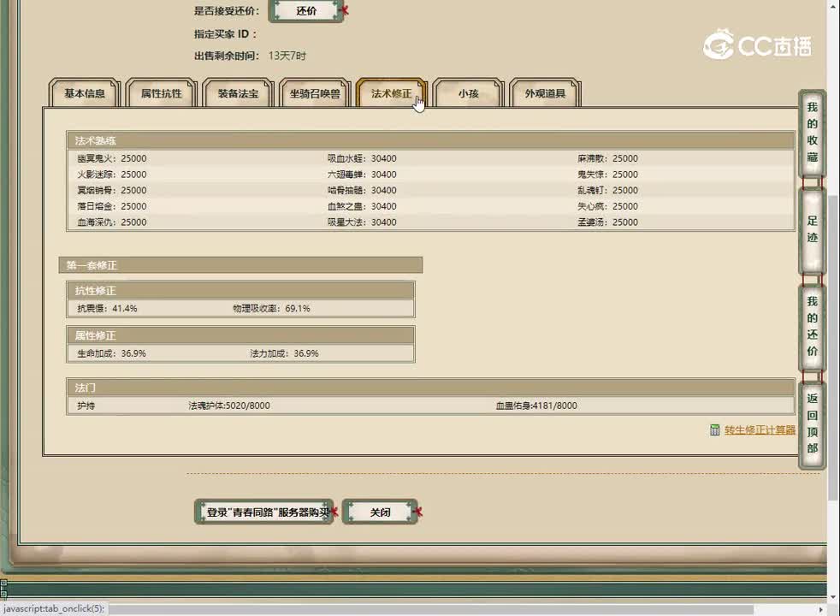Screen dimensions: 840x616
Task: Click the vertical page scrollbar thumb
Action: 833,348
